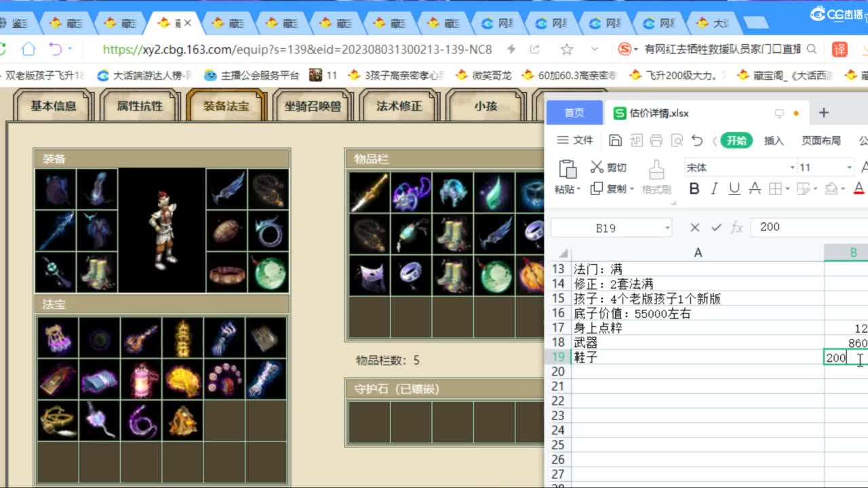Click the 译 translate icon in browser
Screen dimensions: 868x488
coord(840,49)
